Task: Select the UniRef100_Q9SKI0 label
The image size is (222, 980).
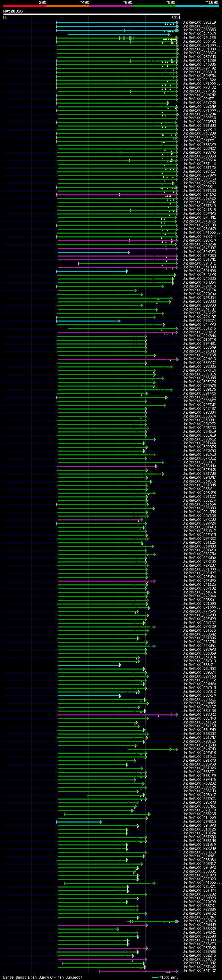Action: [199, 241]
